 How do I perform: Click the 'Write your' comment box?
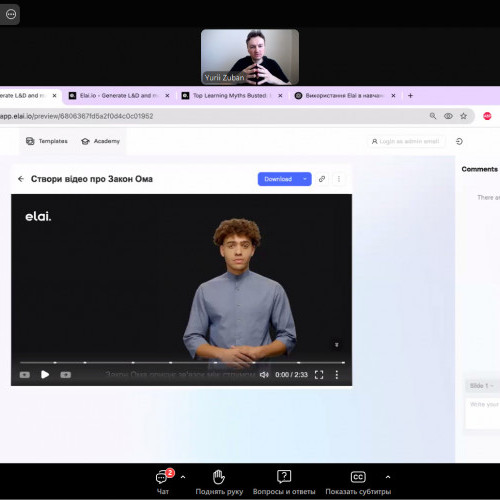point(483,413)
